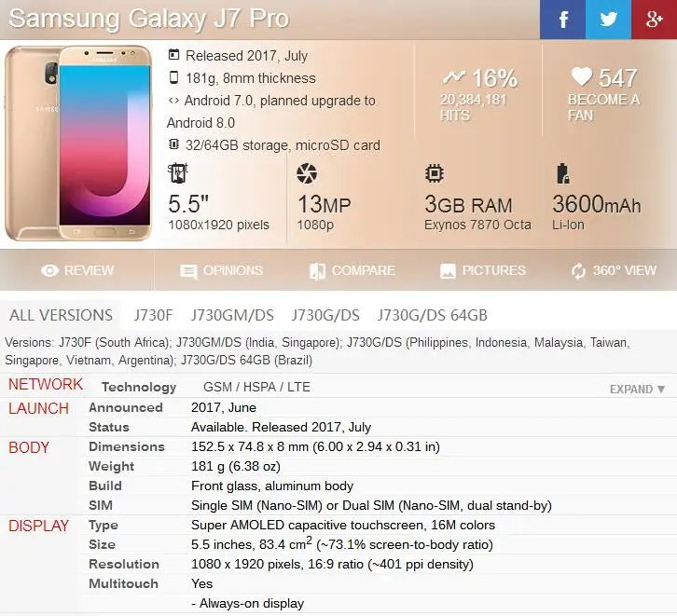Click the BODY category heading
Image resolution: width=677 pixels, height=616 pixels.
(29, 447)
